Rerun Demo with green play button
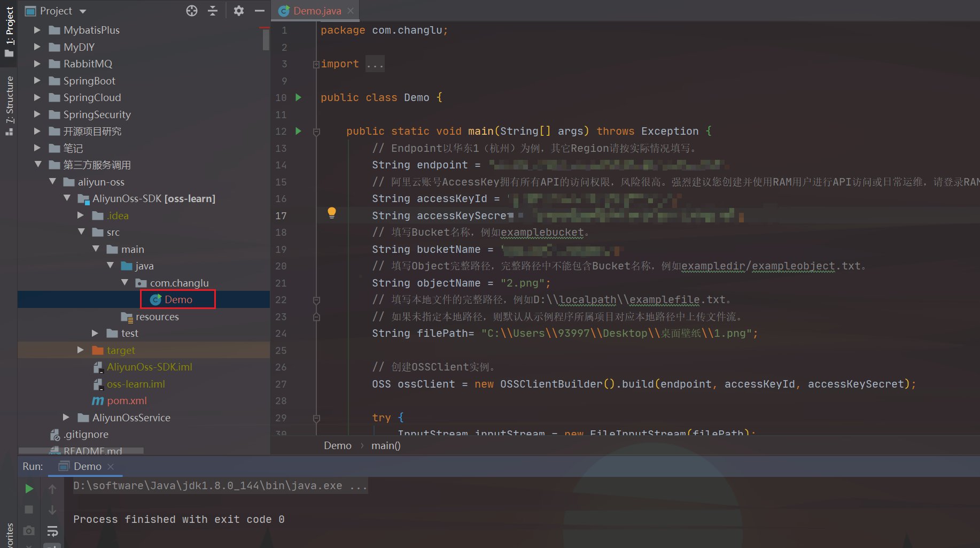980x548 pixels. pyautogui.click(x=29, y=489)
